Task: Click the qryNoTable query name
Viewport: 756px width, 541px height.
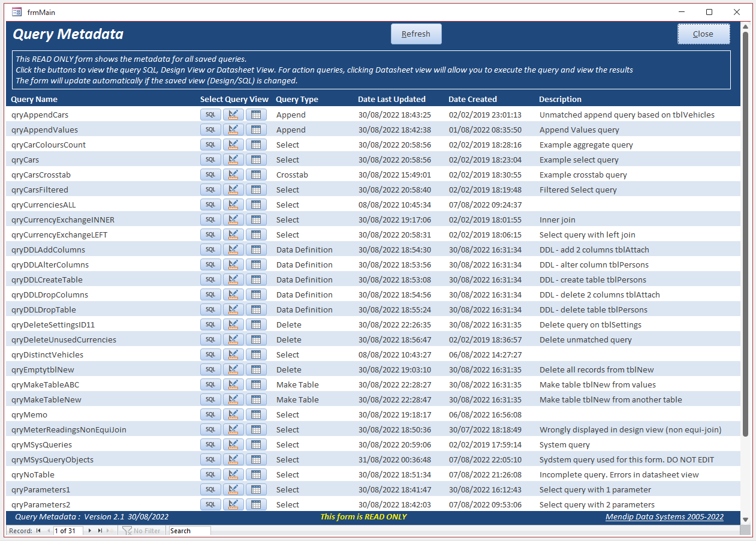Action: pyautogui.click(x=33, y=474)
